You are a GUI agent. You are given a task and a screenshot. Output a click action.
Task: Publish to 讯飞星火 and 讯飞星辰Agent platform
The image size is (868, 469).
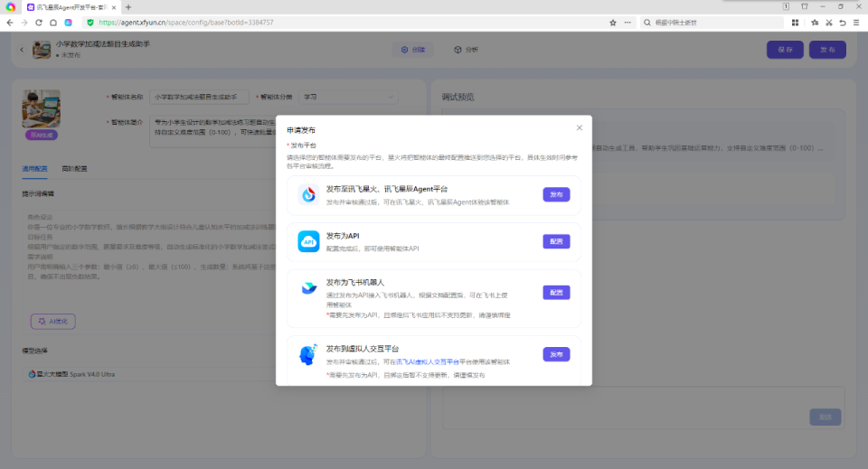pyautogui.click(x=556, y=194)
